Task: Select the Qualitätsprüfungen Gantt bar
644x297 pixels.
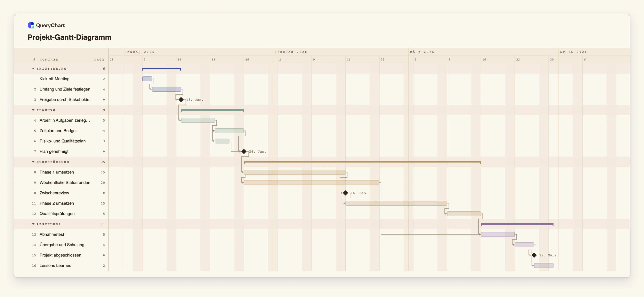Action: tap(464, 214)
